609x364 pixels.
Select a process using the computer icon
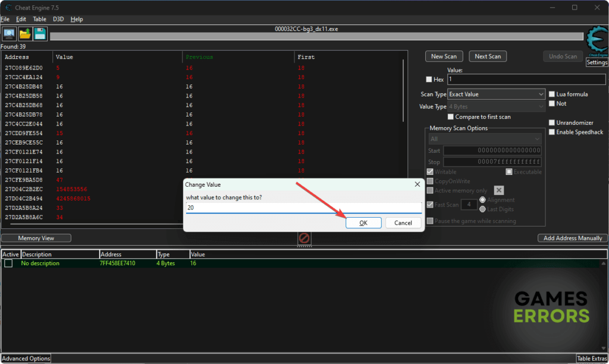8,34
